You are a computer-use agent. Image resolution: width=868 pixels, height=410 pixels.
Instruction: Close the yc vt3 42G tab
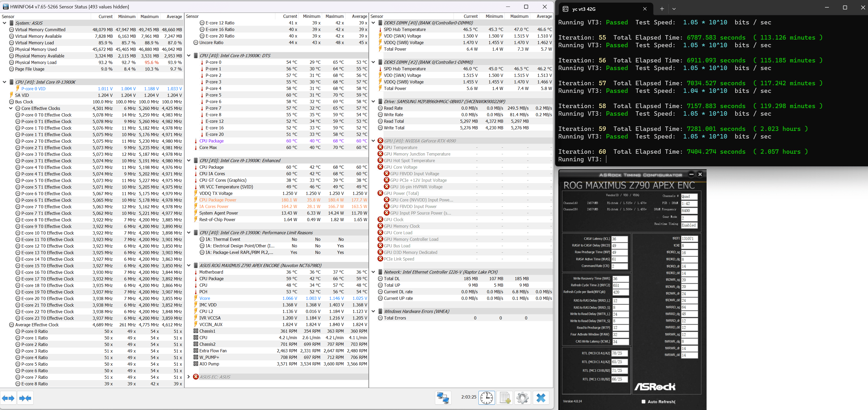point(645,9)
